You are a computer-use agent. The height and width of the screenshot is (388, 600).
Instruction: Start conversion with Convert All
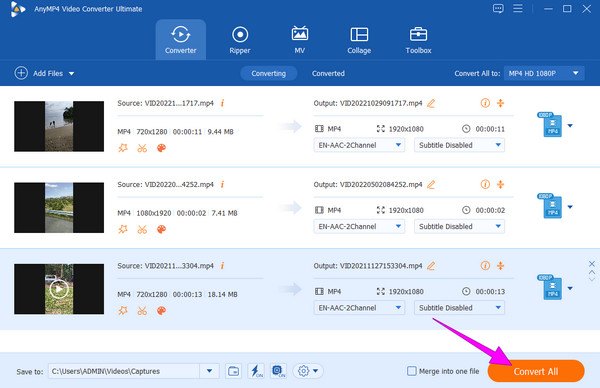pyautogui.click(x=536, y=371)
